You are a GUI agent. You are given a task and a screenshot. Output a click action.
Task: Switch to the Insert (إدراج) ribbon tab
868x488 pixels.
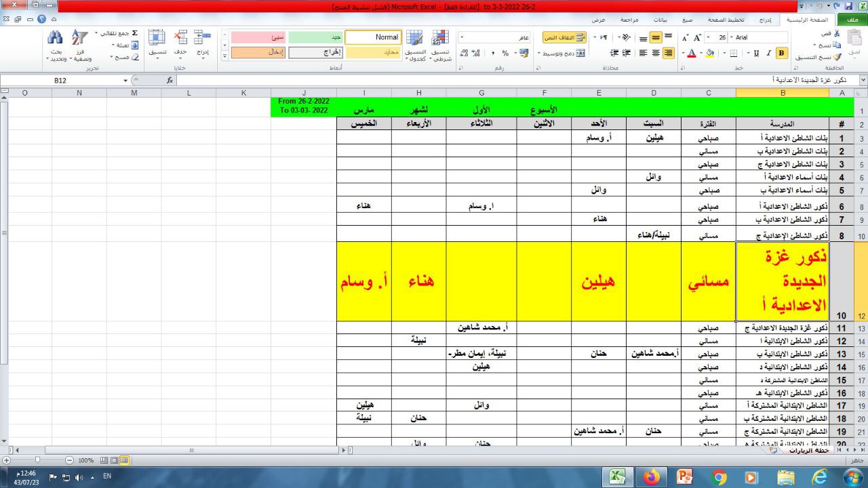[765, 20]
